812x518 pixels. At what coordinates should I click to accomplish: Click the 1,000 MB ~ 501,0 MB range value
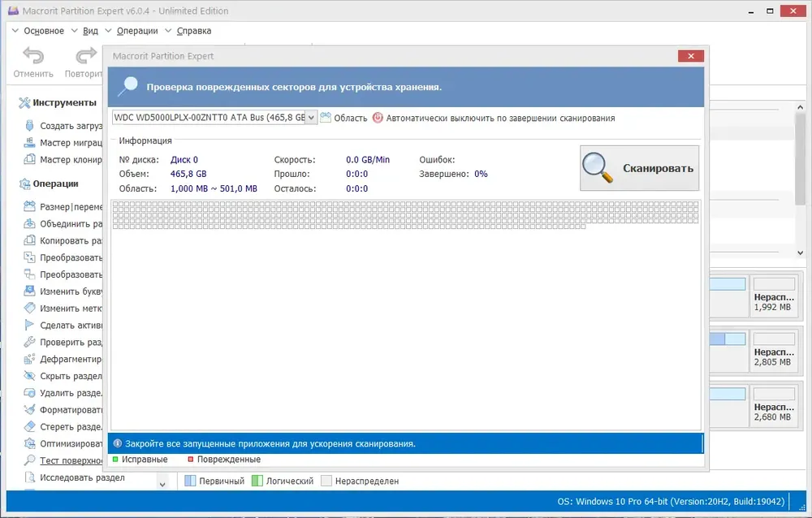[214, 188]
